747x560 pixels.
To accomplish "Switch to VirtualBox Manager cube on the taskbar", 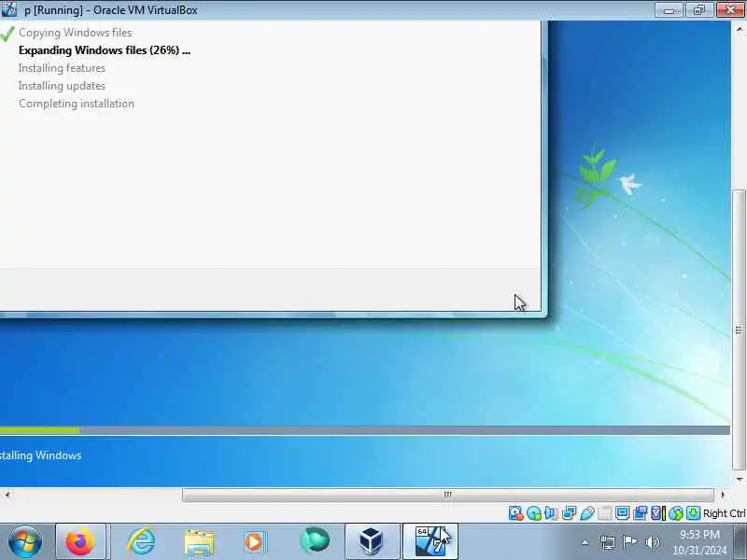I will pos(372,541).
